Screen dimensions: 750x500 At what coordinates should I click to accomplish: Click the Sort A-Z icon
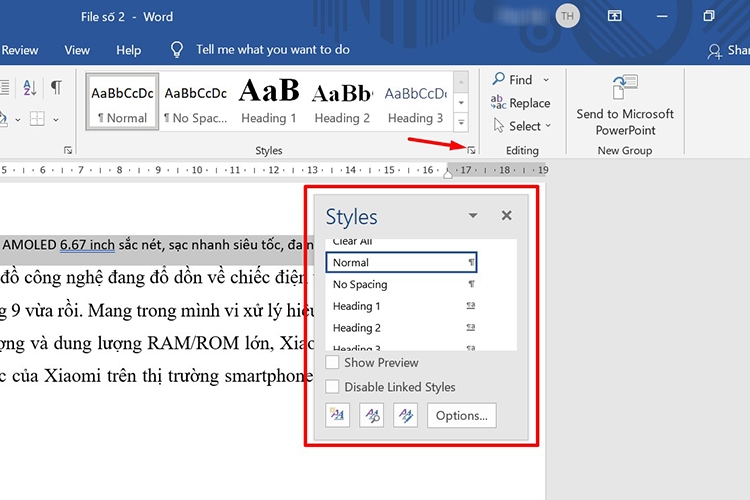tap(30, 88)
